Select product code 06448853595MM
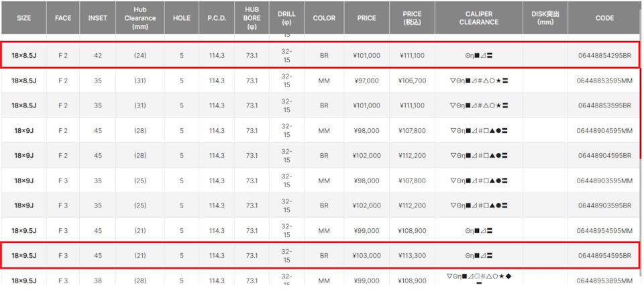Viewport: 644px width, 292px height. pyautogui.click(x=604, y=81)
